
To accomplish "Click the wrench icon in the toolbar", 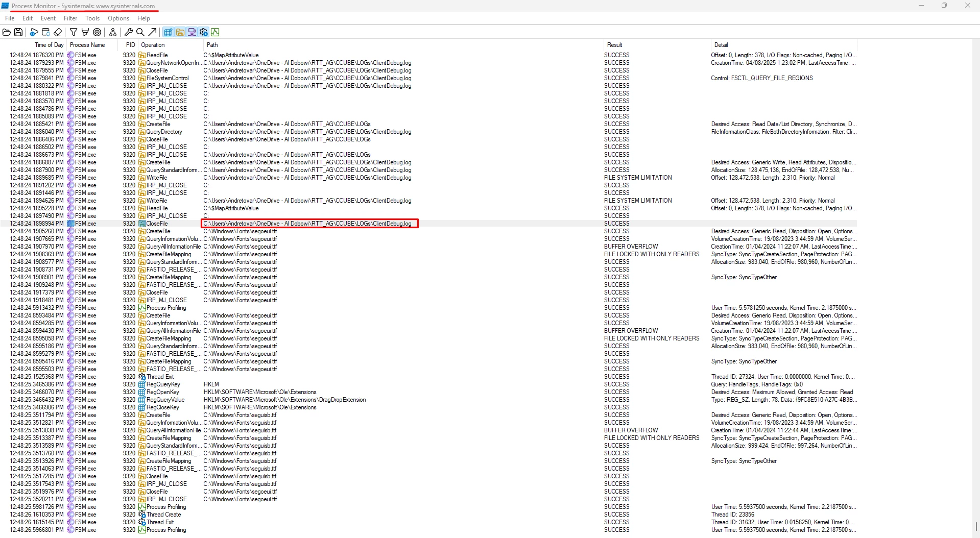I will point(129,32).
